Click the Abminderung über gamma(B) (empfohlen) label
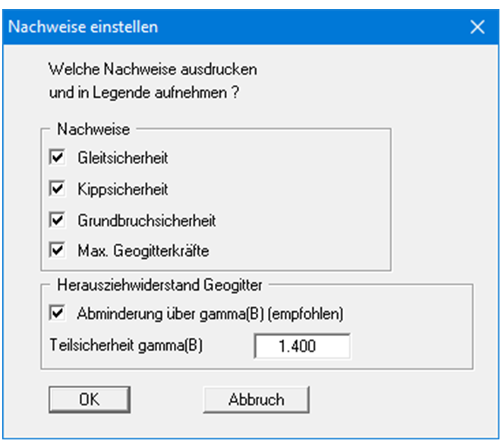Screen dimensions: 504x447 click(x=213, y=312)
